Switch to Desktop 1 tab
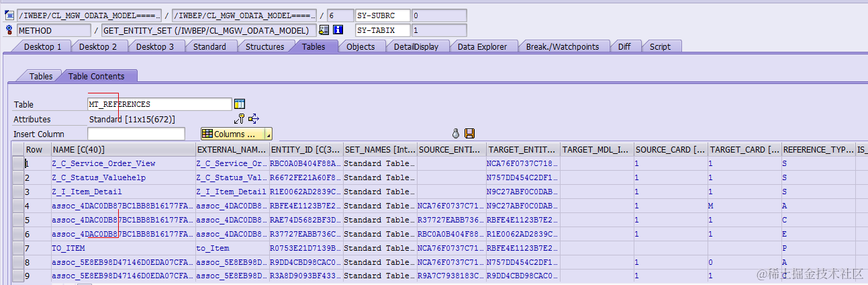Screen dimensions: 868x285 pos(42,46)
